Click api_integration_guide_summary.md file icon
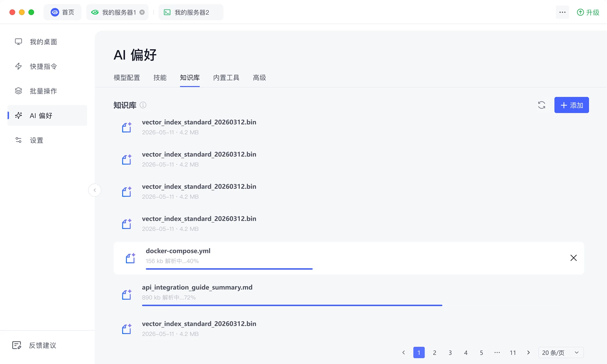The width and height of the screenshot is (607, 364). click(127, 294)
